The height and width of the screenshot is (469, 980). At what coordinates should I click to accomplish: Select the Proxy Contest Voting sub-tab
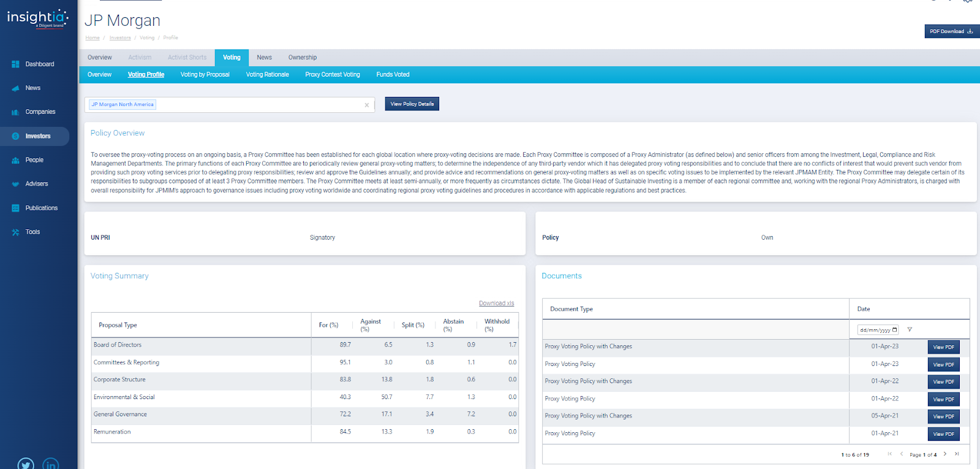[x=333, y=75]
